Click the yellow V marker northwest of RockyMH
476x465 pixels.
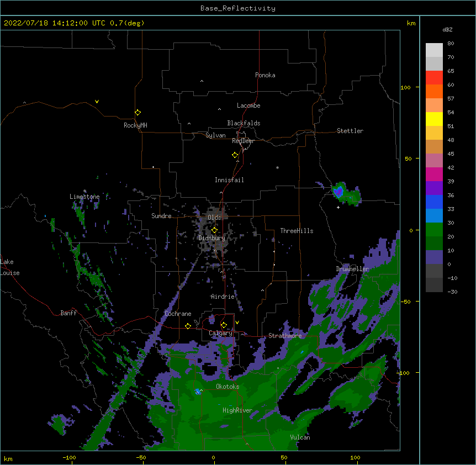point(97,102)
